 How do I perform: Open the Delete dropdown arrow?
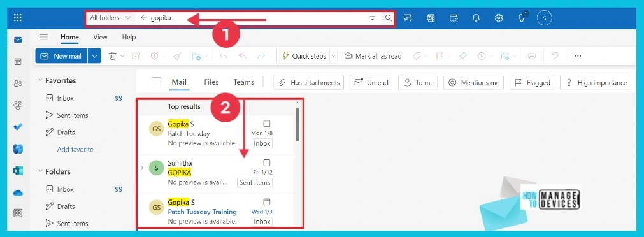coord(122,56)
